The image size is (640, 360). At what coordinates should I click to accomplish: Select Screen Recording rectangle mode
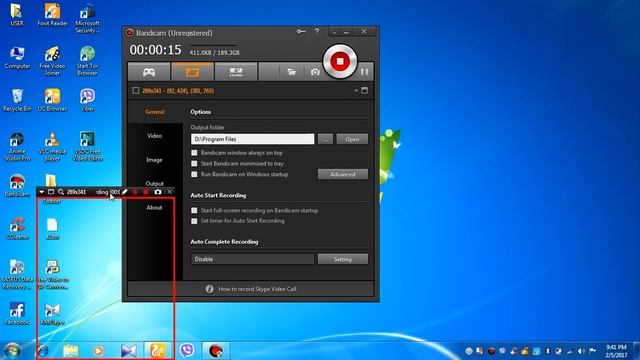click(x=192, y=72)
